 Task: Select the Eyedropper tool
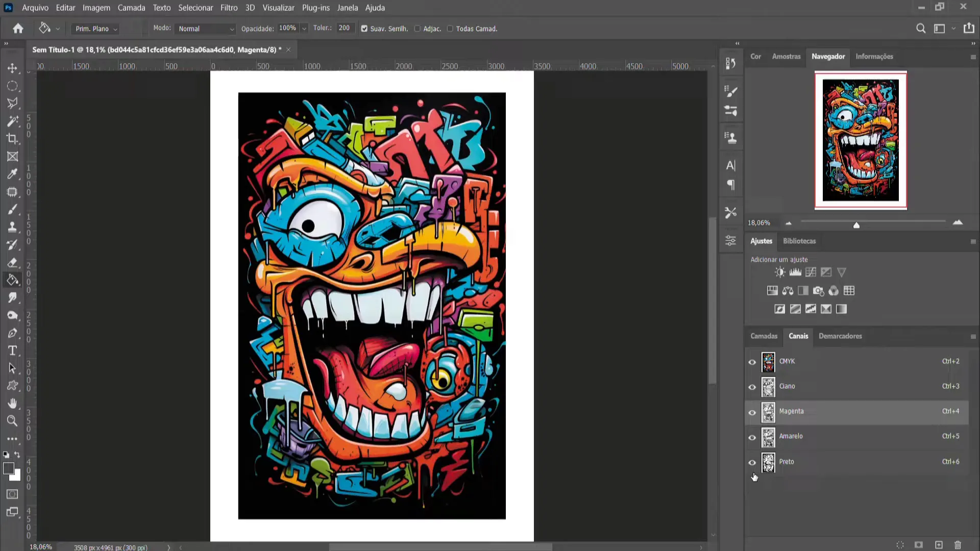pyautogui.click(x=12, y=174)
